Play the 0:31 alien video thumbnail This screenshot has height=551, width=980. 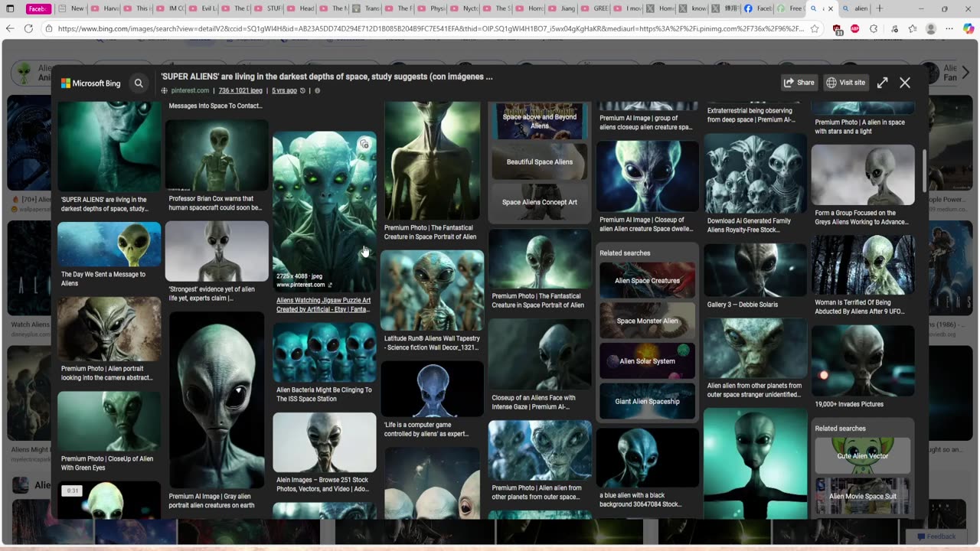pyautogui.click(x=109, y=500)
